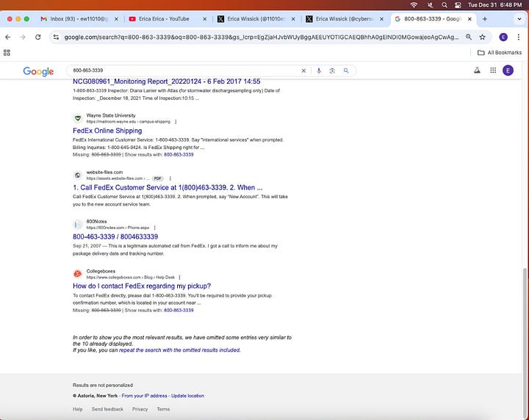Click the menu bar date and time
This screenshot has height=420, width=529.
tap(494, 4)
